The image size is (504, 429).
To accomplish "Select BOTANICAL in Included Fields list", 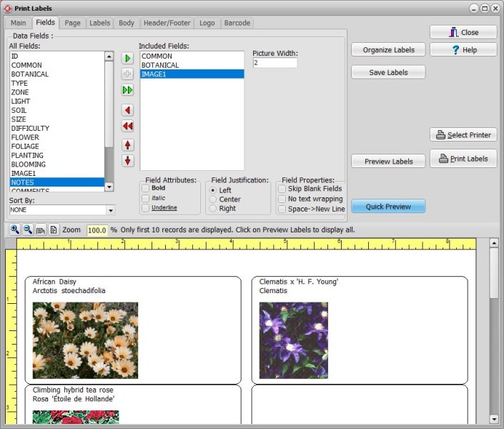I will [192, 65].
